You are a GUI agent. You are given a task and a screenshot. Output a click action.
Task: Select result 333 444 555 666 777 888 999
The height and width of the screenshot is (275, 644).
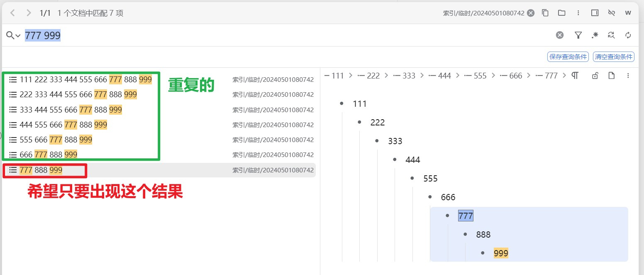160,110
